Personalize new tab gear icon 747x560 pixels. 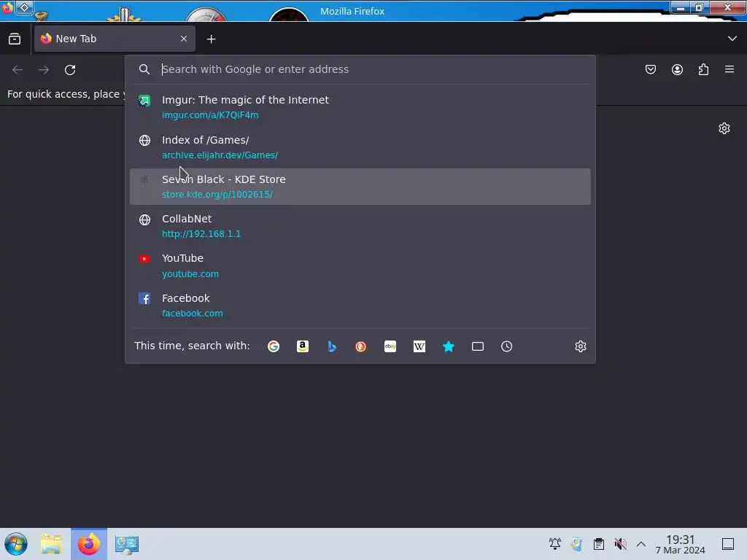click(724, 128)
